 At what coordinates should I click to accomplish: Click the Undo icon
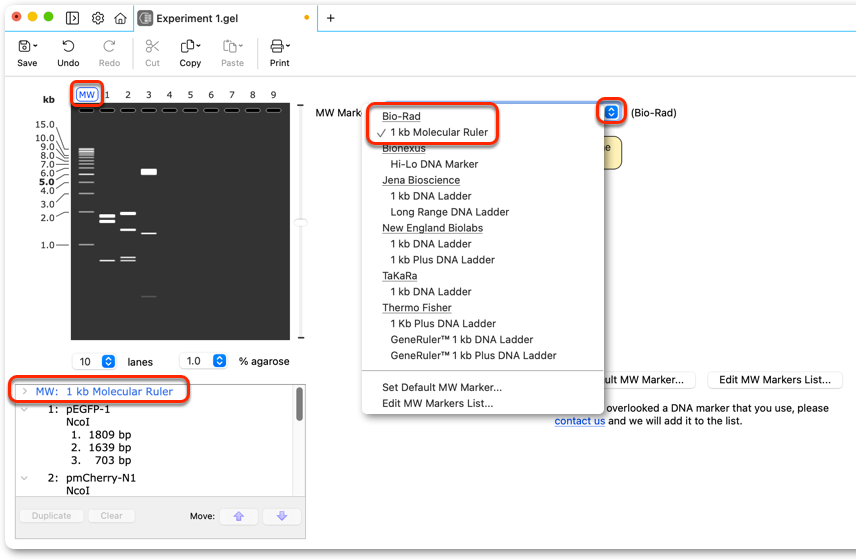(68, 46)
